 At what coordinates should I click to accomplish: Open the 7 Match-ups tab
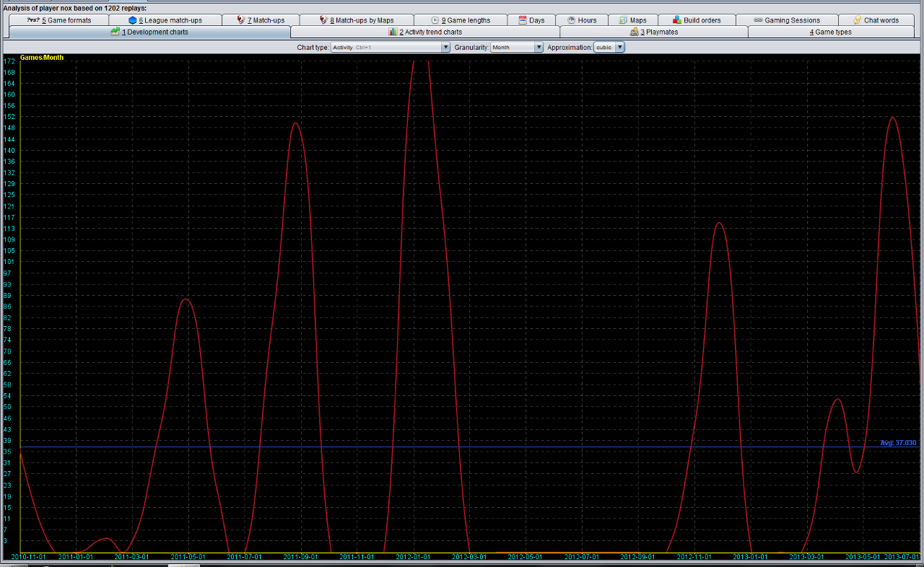click(261, 20)
